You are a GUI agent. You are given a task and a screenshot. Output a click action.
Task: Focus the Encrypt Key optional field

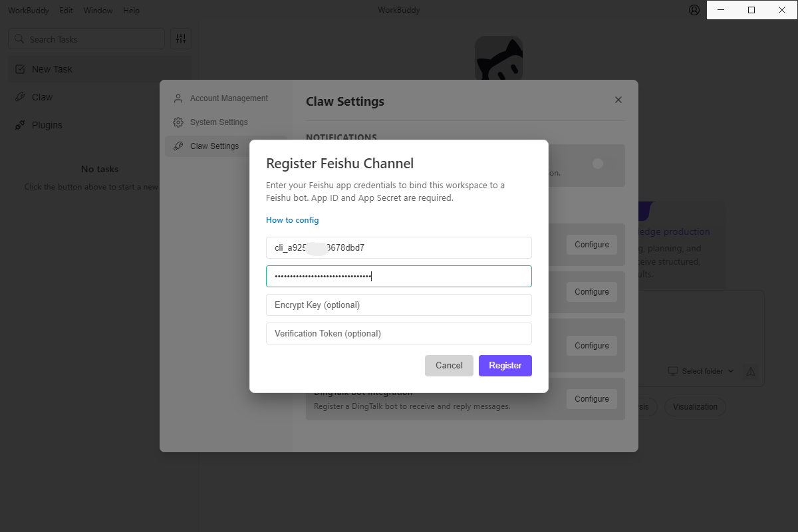coord(399,305)
